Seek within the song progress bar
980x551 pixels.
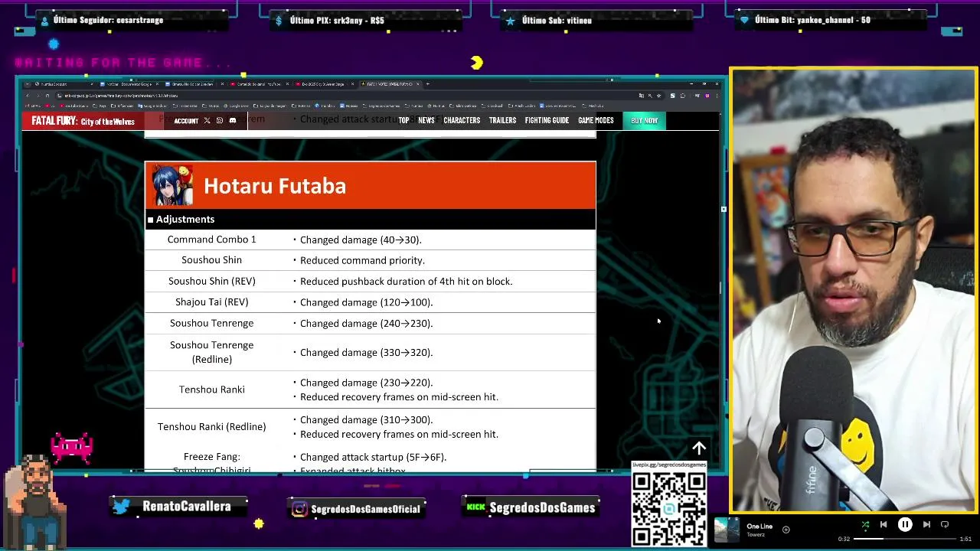pos(904,539)
